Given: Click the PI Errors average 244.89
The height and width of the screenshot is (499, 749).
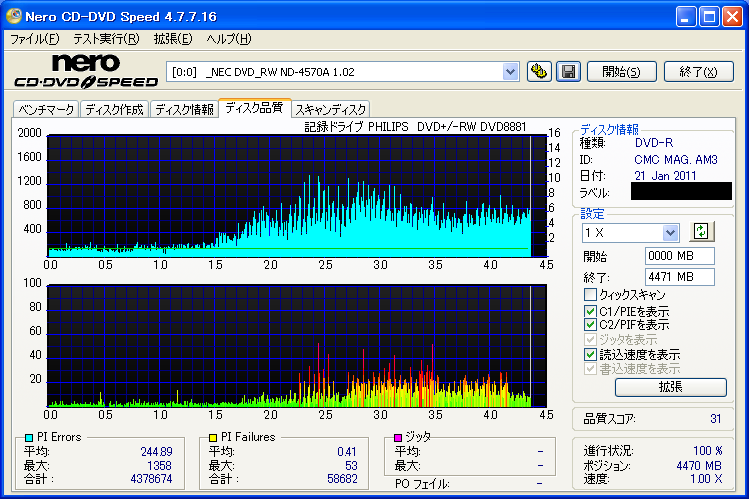Looking at the screenshot, I should click(156, 452).
